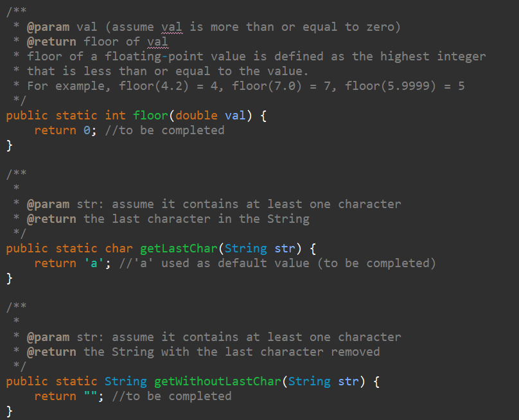Click the 'int' return type of floor
Image resolution: width=519 pixels, height=420 pixels.
tap(115, 116)
